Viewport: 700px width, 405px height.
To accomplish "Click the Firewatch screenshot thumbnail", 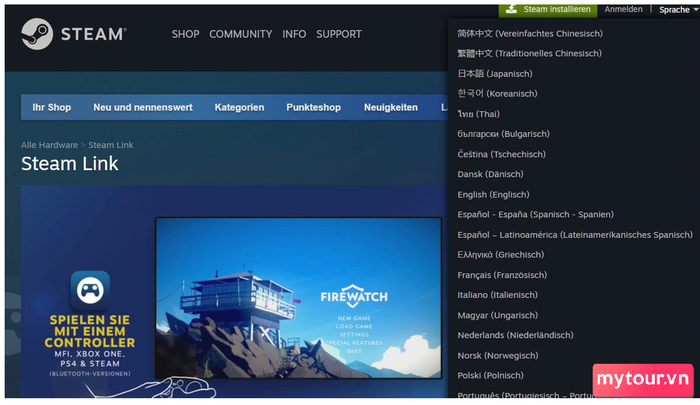I will click(x=298, y=298).
